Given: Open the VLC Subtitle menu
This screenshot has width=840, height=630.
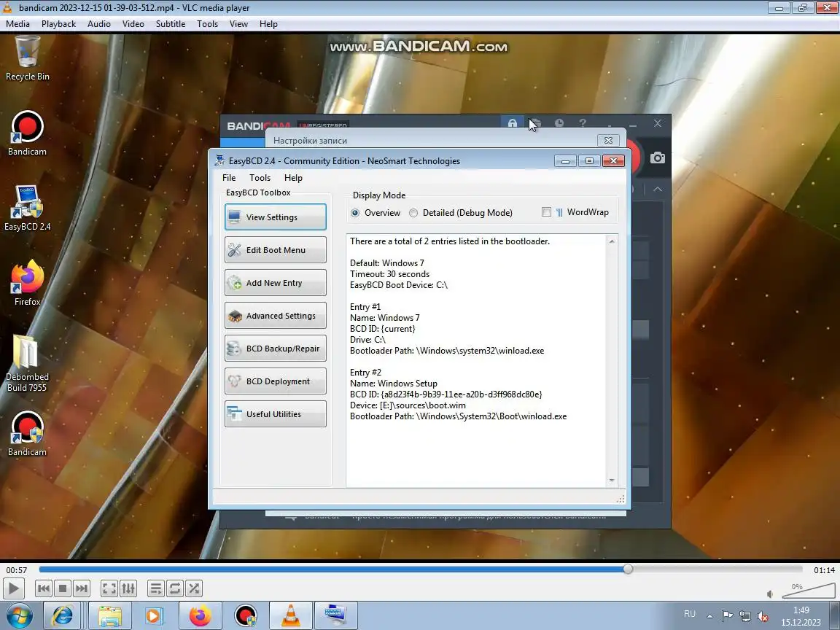Looking at the screenshot, I should (x=171, y=23).
